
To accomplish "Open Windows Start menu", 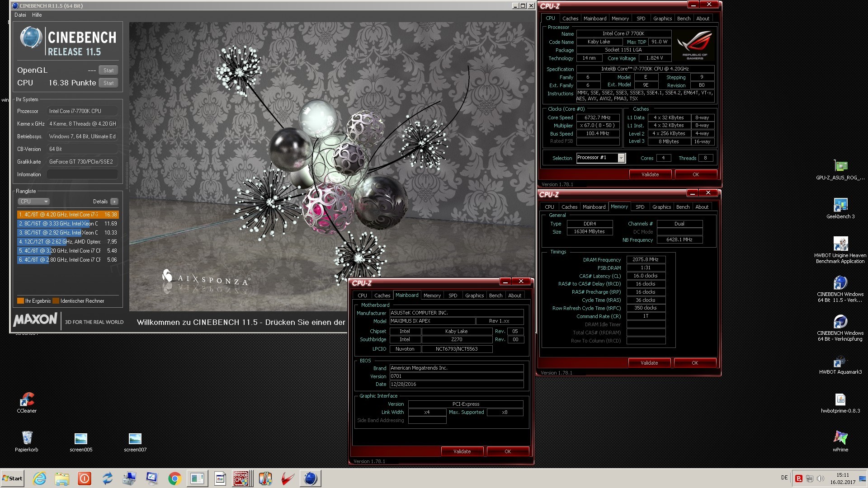I will 12,478.
